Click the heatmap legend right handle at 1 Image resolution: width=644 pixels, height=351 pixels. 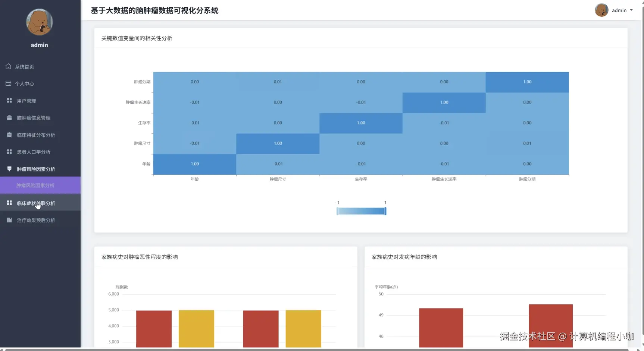(x=385, y=211)
